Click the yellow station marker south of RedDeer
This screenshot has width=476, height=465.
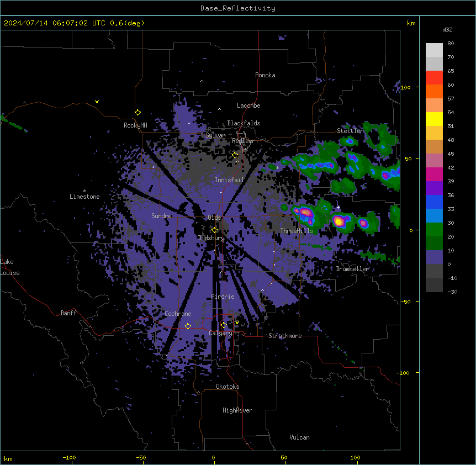pyautogui.click(x=235, y=155)
